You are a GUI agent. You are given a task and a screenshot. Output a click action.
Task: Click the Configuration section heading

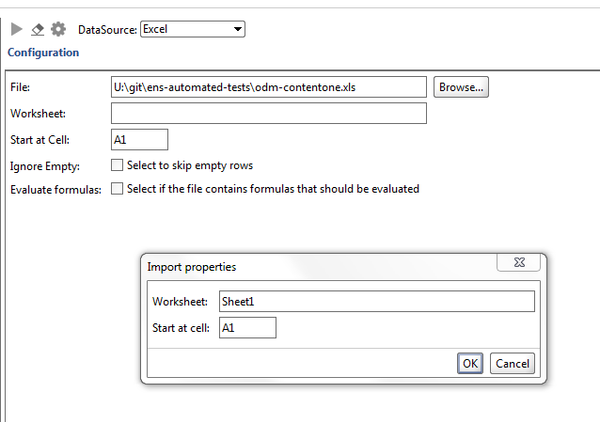[x=43, y=52]
